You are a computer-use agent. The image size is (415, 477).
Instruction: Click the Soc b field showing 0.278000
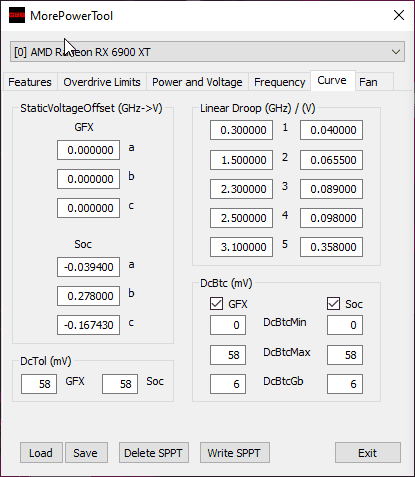[88, 296]
